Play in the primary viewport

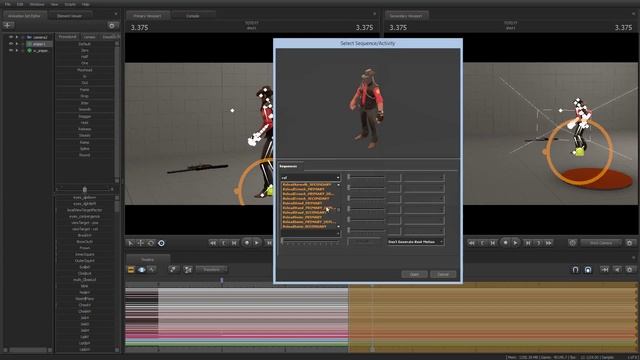[257, 243]
